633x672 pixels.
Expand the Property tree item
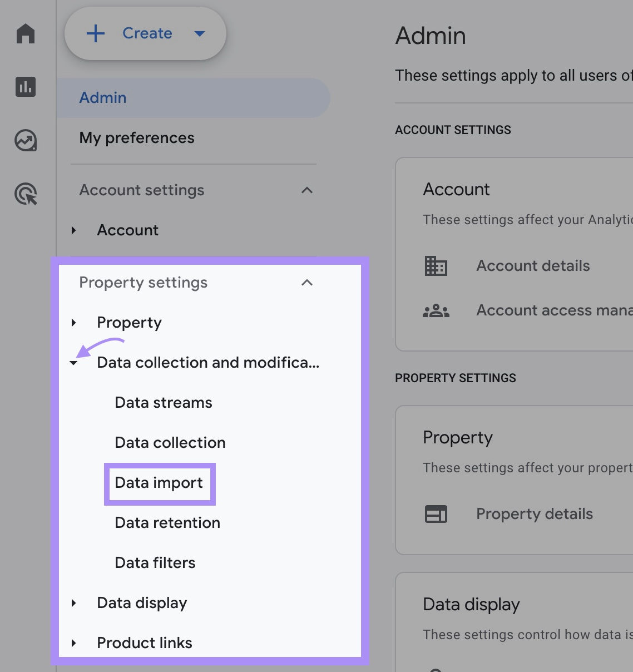[73, 323]
